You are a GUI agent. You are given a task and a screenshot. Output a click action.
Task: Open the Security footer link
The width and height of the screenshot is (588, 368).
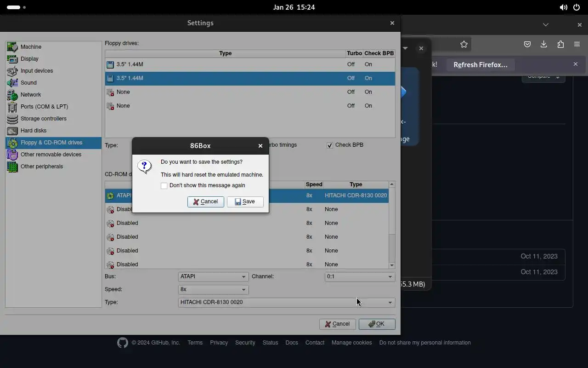click(245, 343)
